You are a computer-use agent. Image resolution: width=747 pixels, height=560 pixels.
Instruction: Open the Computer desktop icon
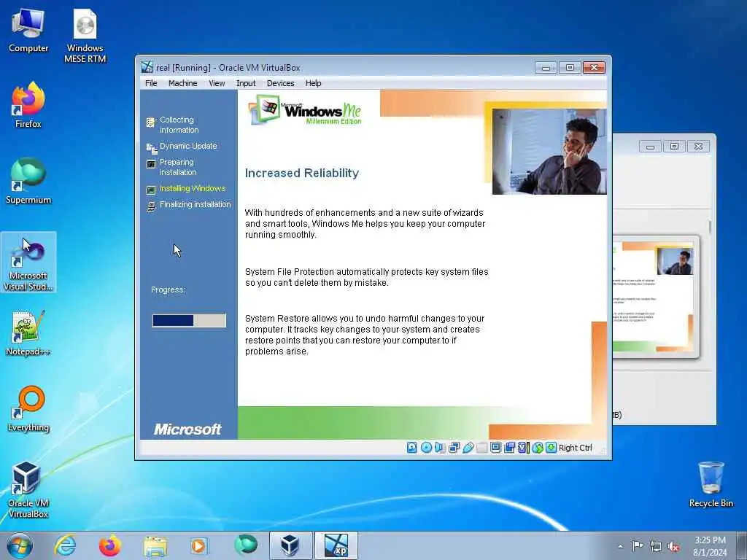(x=28, y=31)
